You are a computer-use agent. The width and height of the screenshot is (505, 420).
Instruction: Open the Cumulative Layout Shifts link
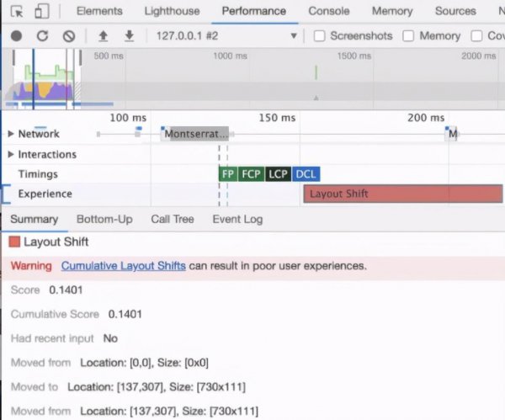123,265
